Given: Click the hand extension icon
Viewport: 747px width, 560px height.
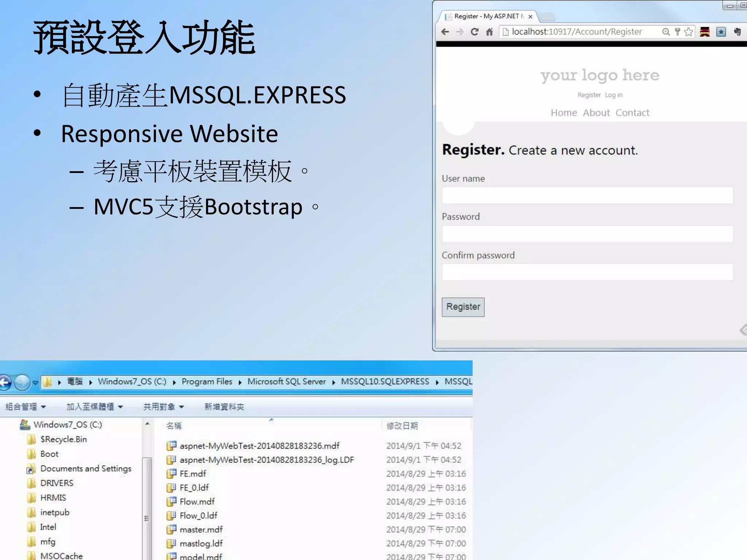Looking at the screenshot, I should [x=737, y=32].
